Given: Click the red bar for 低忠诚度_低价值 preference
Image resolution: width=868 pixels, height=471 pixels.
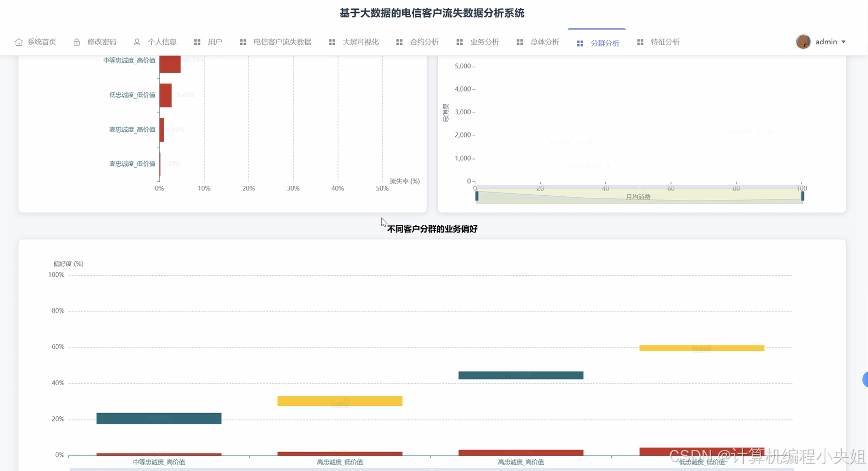Looking at the screenshot, I should coord(702,452).
